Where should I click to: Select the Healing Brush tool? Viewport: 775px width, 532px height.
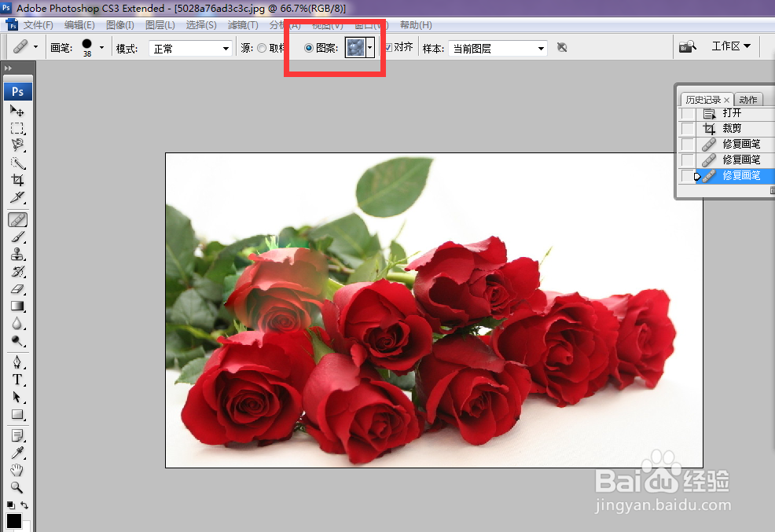click(x=17, y=219)
